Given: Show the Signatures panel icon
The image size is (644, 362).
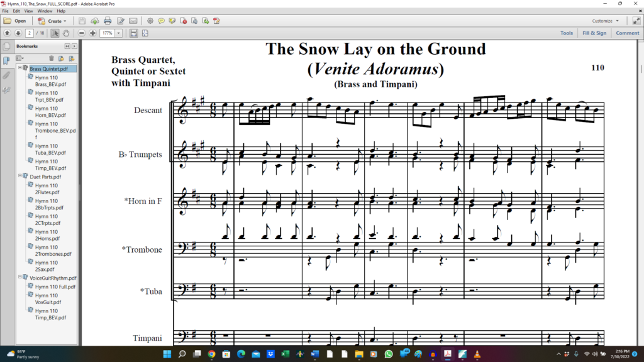Looking at the screenshot, I should (x=6, y=90).
